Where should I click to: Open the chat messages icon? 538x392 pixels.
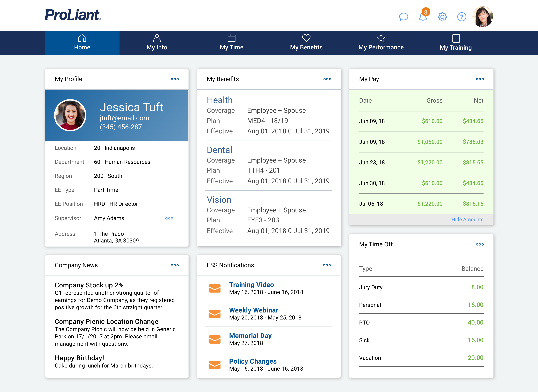coord(403,17)
